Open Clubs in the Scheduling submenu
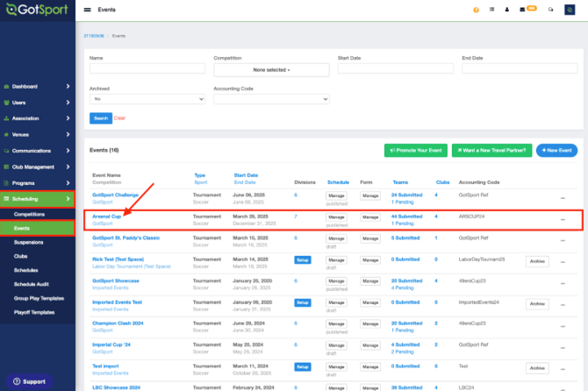Image resolution: width=588 pixels, height=391 pixels. pyautogui.click(x=21, y=257)
